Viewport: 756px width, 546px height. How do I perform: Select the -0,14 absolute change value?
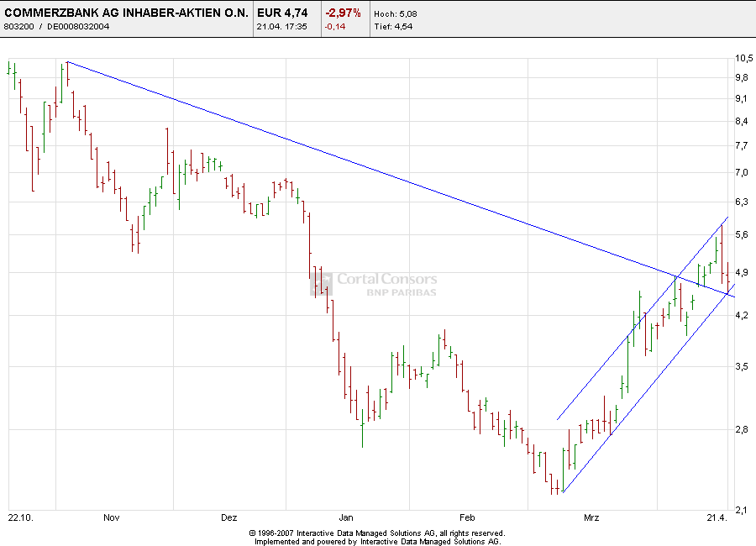point(336,26)
